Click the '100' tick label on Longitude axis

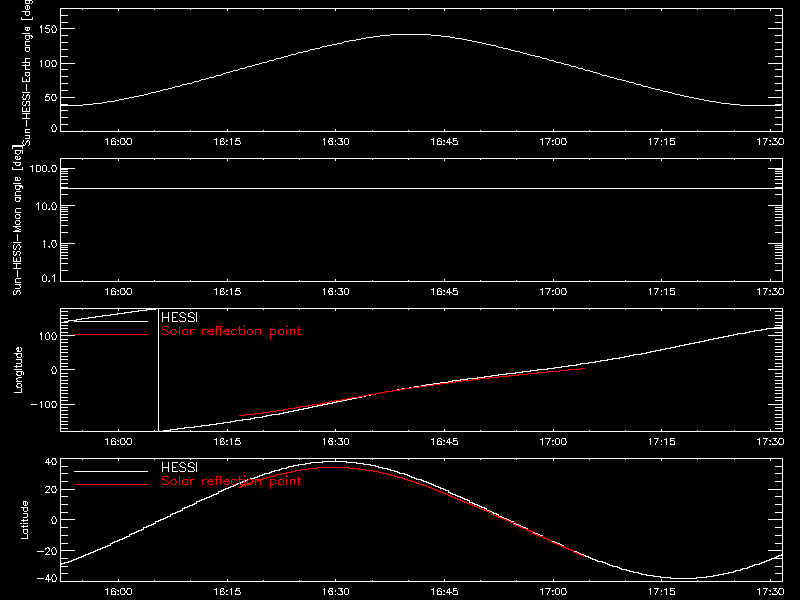coord(48,336)
